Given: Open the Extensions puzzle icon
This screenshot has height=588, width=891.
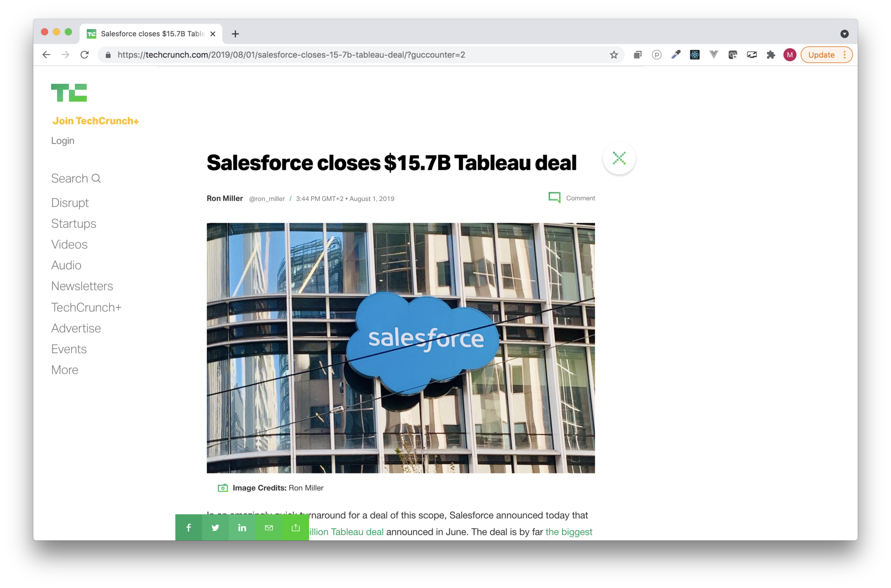Looking at the screenshot, I should click(x=771, y=55).
